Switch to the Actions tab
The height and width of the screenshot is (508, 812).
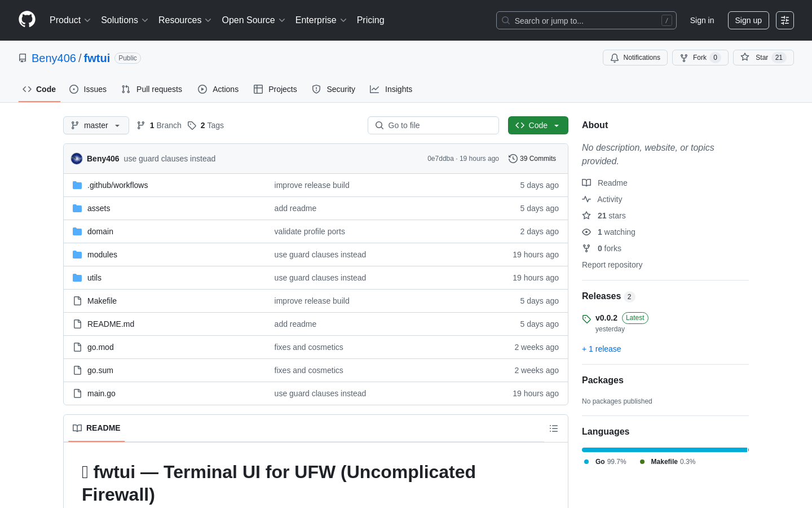point(218,89)
